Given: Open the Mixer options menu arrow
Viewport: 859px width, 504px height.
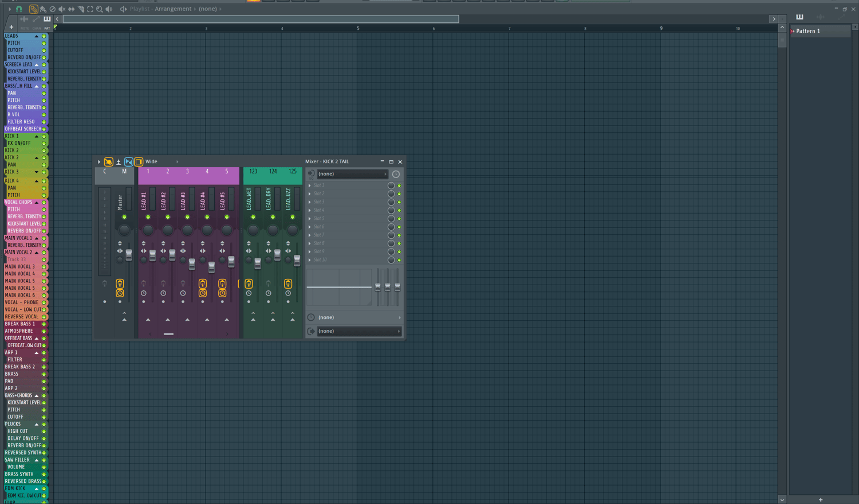Looking at the screenshot, I should 99,162.
